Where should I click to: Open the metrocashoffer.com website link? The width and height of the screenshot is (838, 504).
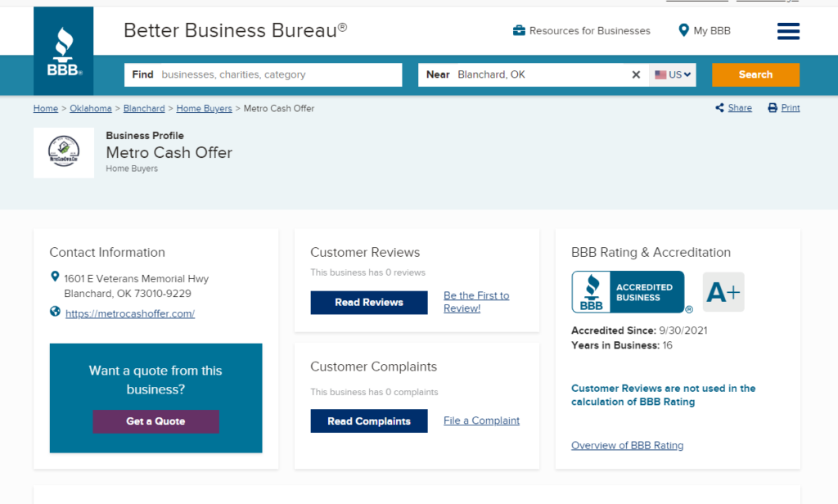click(130, 313)
